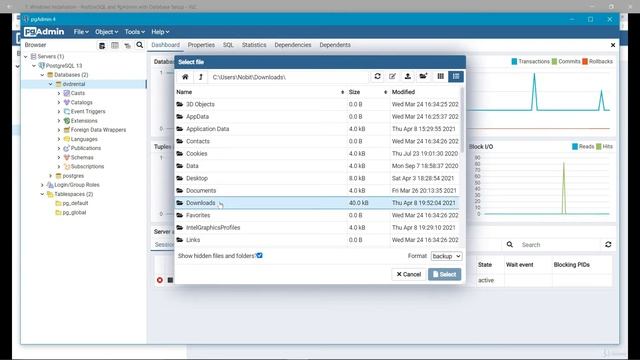Collapse the Databases (2) node

[x=42, y=75]
